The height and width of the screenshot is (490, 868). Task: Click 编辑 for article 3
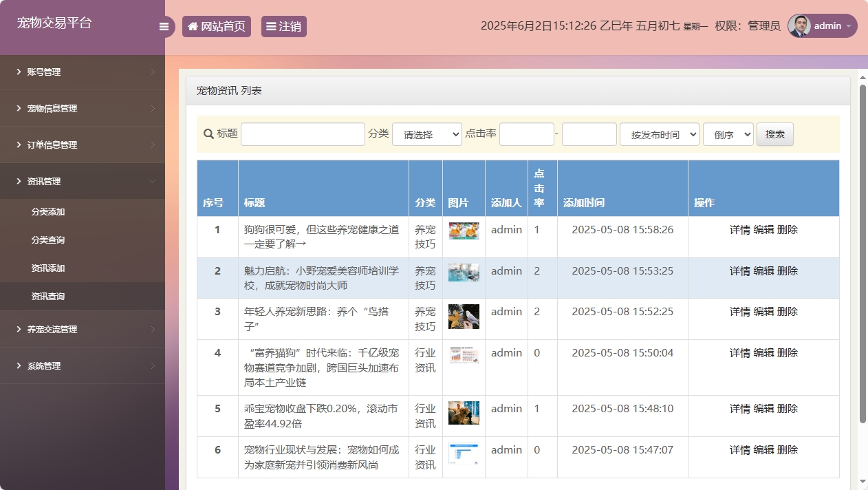(x=763, y=312)
